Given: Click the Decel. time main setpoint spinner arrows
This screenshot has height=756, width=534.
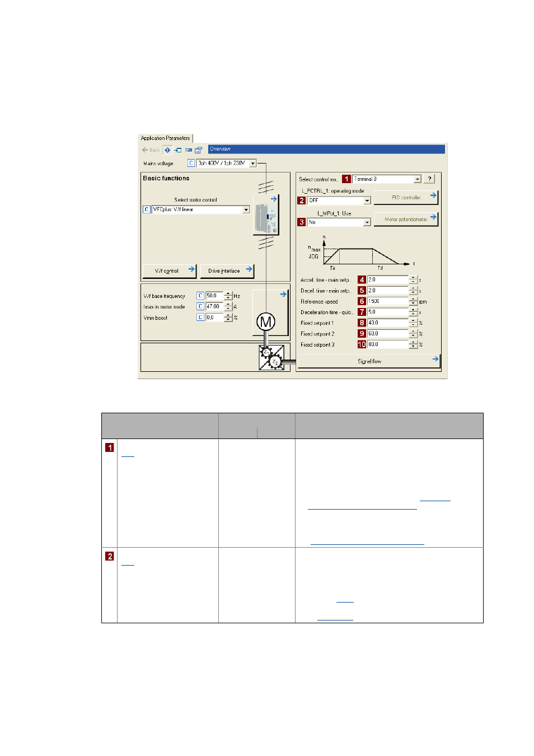Looking at the screenshot, I should (413, 291).
